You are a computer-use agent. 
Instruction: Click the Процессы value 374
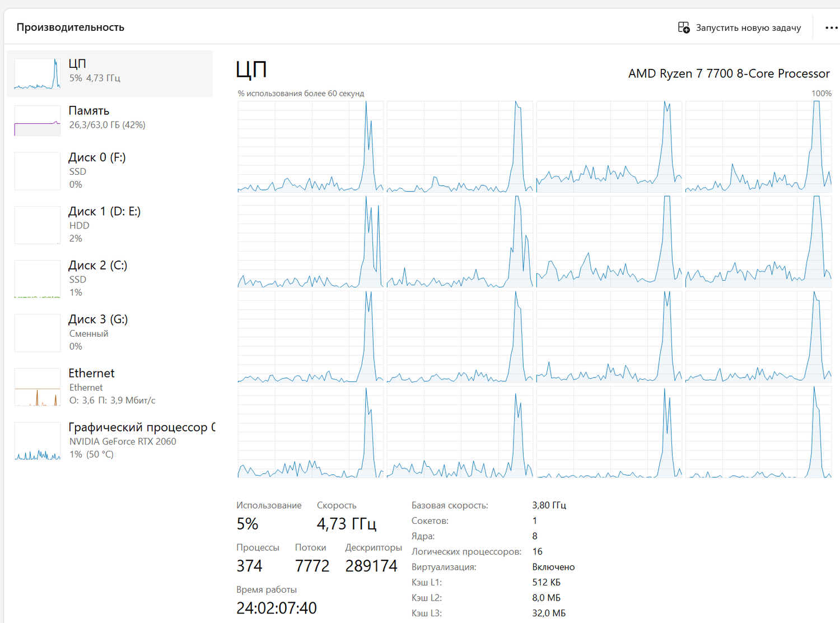click(249, 566)
